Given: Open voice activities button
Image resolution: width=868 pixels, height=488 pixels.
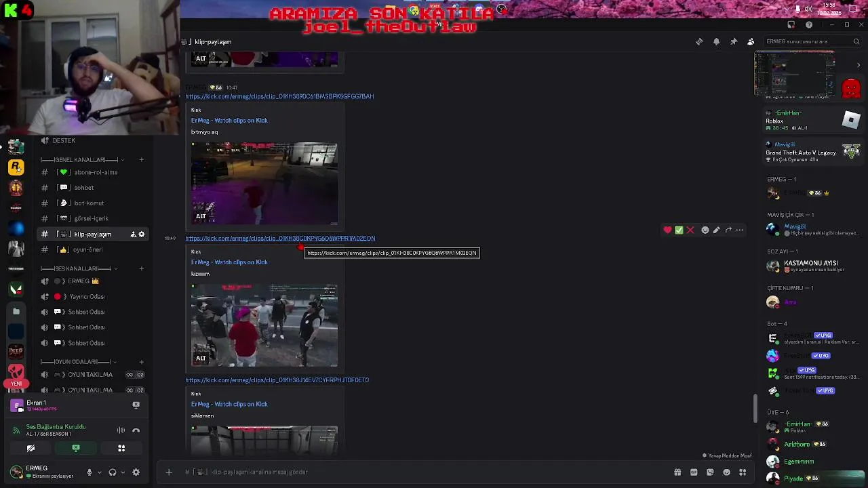Looking at the screenshot, I should (x=121, y=448).
